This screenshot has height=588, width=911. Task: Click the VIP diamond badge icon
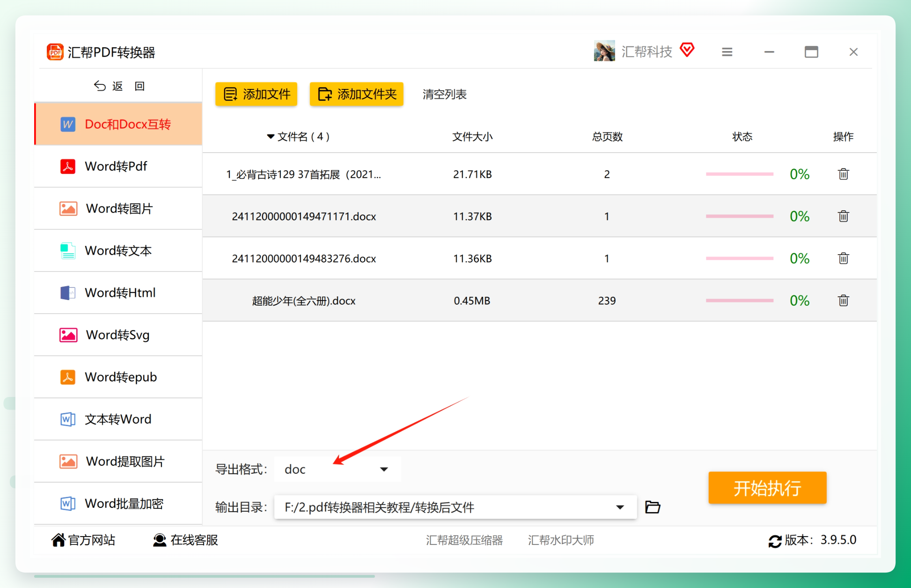[x=687, y=50]
